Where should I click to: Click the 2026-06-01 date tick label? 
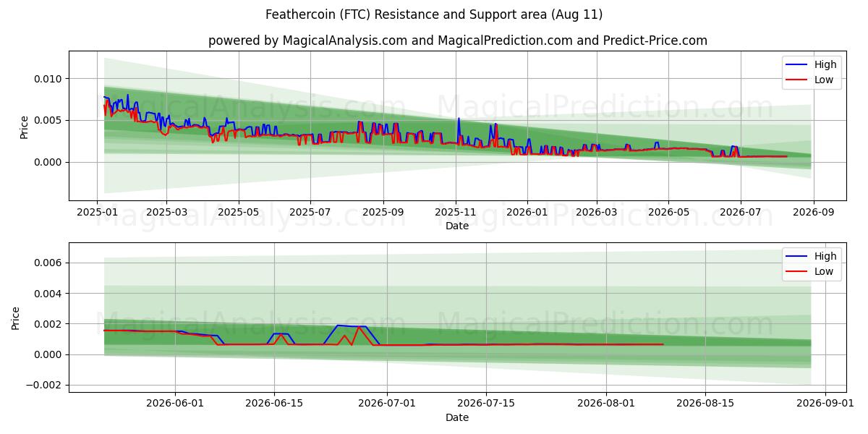pos(175,404)
